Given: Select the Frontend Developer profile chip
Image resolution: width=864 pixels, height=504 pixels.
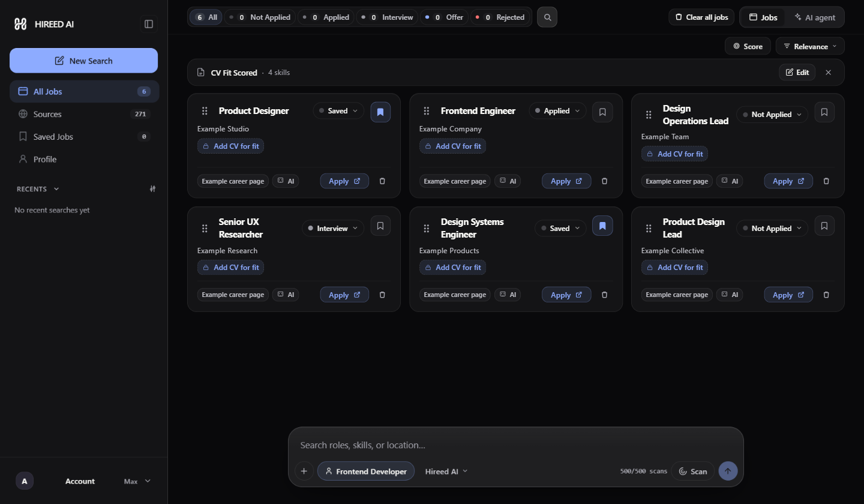Looking at the screenshot, I should [x=366, y=472].
